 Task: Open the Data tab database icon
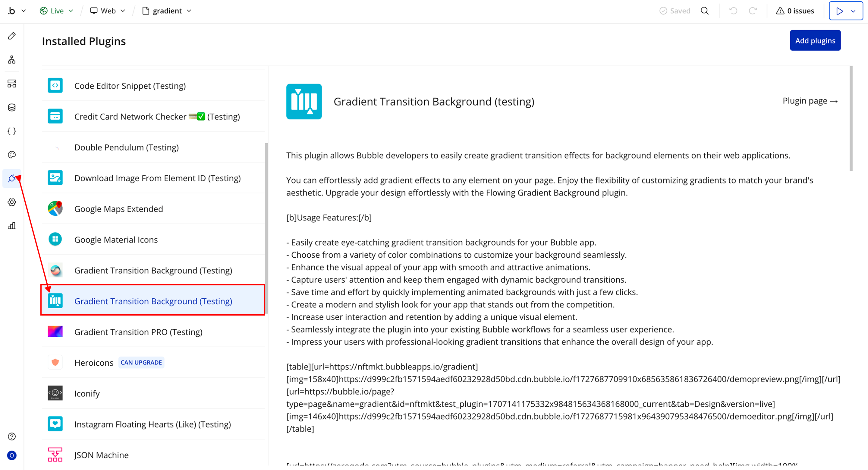coord(12,108)
